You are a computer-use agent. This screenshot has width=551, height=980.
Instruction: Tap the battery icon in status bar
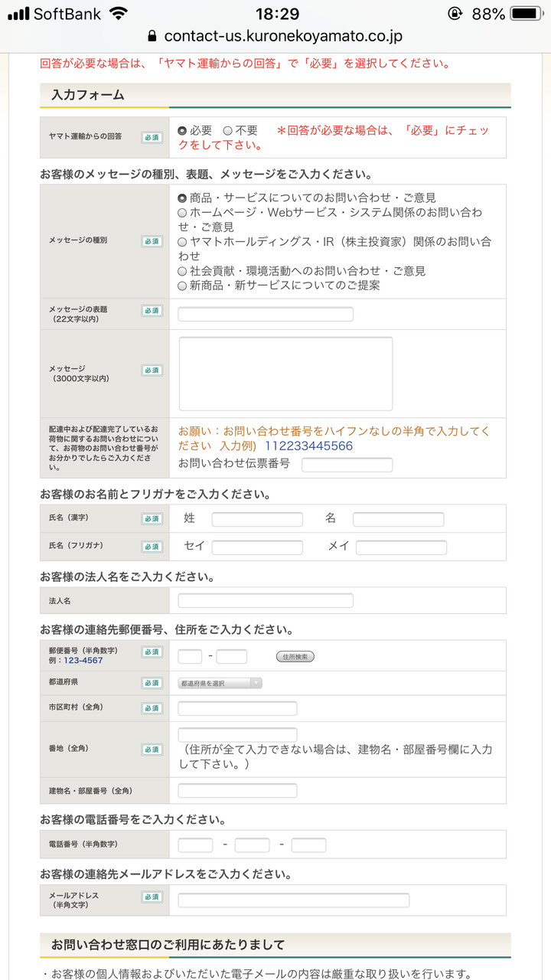point(526,13)
